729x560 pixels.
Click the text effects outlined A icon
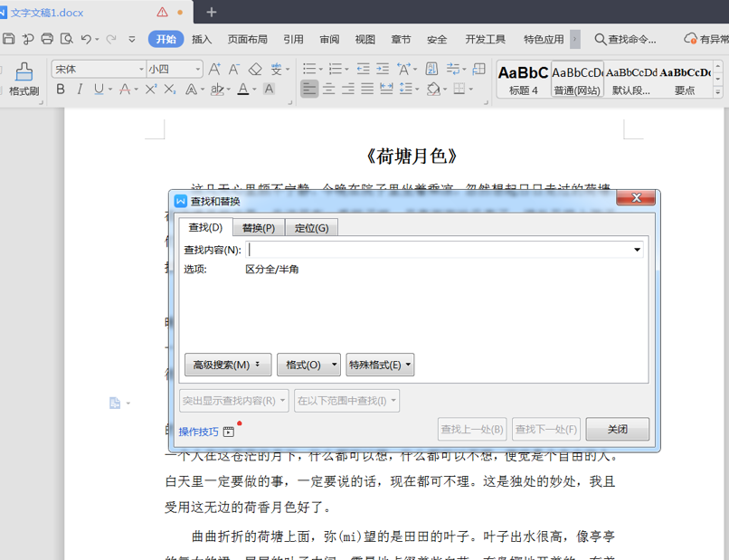(191, 89)
